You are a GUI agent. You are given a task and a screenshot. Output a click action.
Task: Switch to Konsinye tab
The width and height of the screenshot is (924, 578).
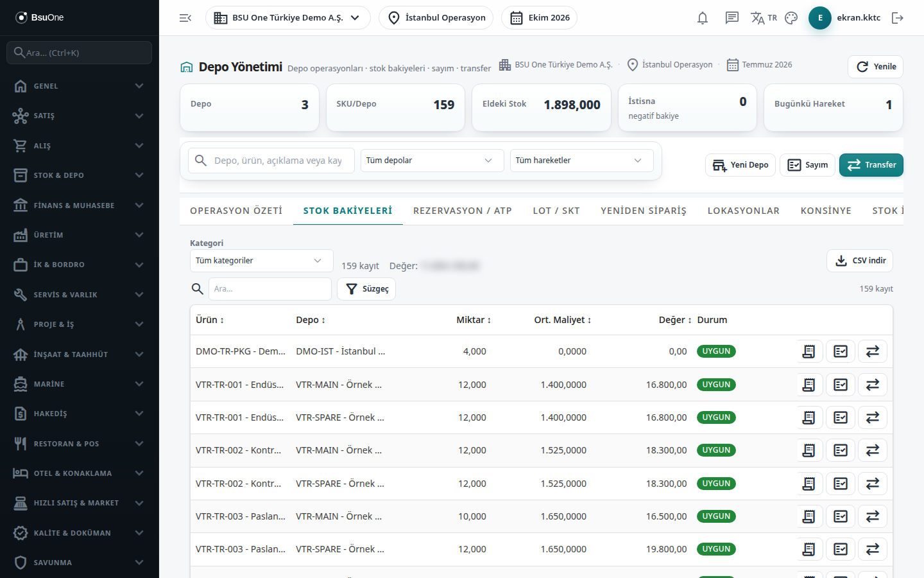point(826,211)
